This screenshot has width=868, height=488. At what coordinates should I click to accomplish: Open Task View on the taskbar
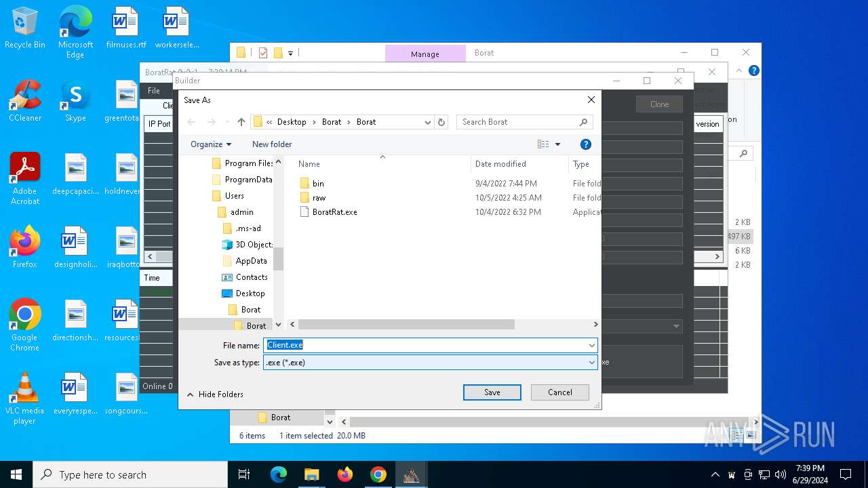pos(244,474)
